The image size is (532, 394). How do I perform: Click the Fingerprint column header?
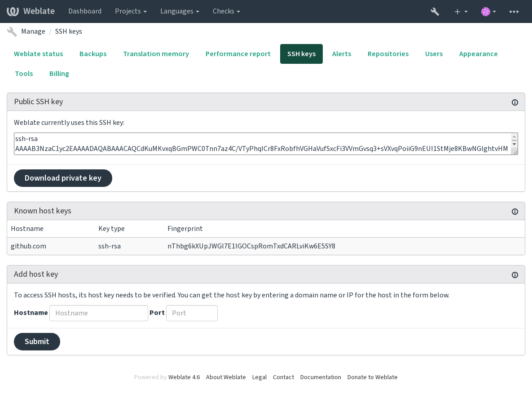pyautogui.click(x=185, y=229)
